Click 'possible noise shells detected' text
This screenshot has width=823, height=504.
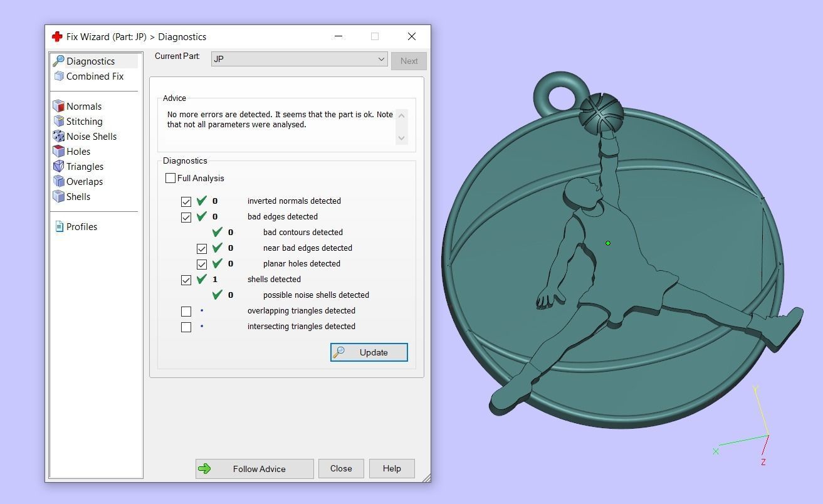316,295
